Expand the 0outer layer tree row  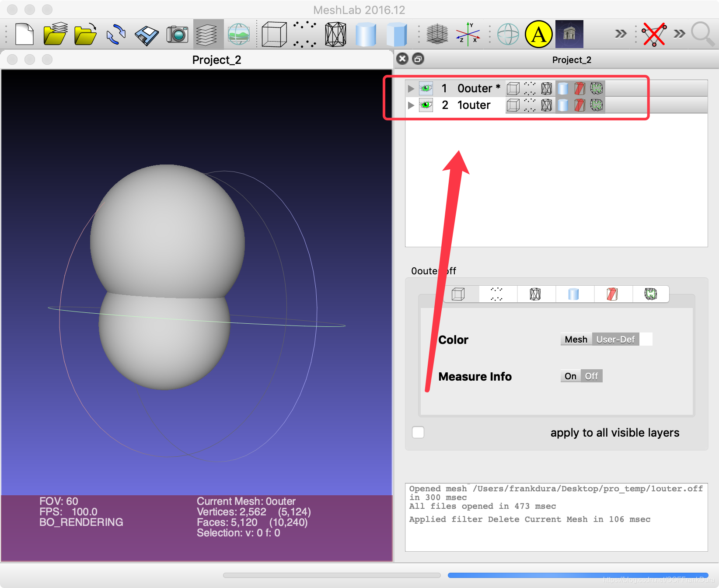[x=411, y=88]
